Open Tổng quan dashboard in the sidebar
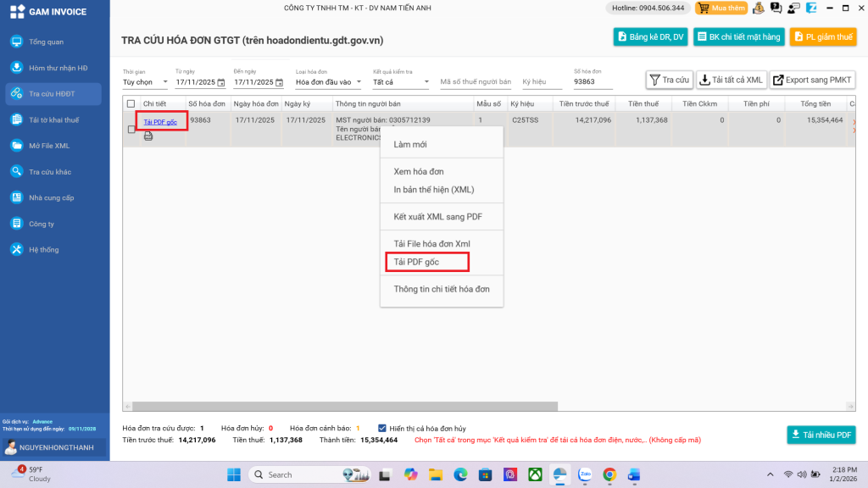 (47, 42)
